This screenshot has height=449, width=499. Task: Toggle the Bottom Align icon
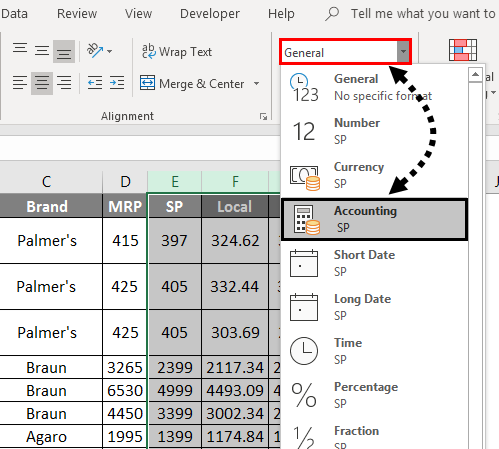click(64, 52)
